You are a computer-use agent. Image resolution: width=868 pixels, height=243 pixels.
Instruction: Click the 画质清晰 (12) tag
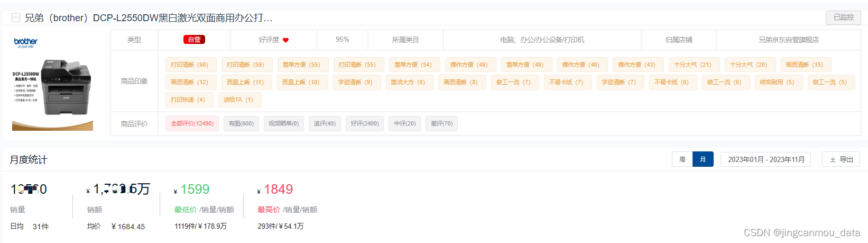[191, 82]
